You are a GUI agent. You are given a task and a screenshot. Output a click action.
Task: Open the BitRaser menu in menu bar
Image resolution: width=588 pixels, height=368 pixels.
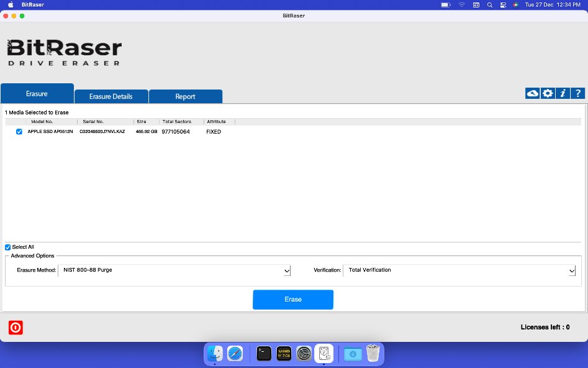click(33, 4)
